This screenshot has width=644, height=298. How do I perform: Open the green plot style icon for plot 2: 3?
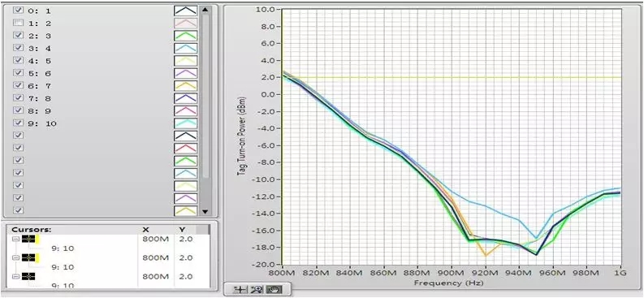pyautogui.click(x=186, y=36)
